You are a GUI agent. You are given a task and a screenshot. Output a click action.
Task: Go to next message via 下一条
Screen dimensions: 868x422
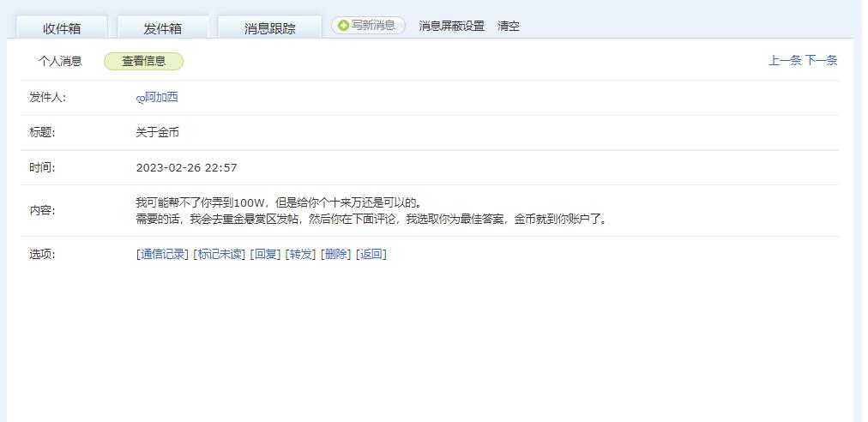click(x=821, y=60)
